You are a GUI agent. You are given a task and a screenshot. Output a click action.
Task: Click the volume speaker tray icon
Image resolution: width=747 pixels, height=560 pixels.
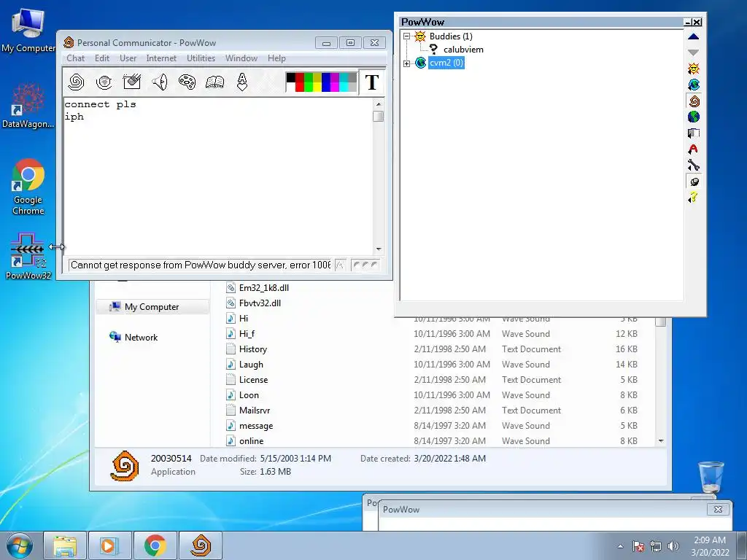coord(673,546)
